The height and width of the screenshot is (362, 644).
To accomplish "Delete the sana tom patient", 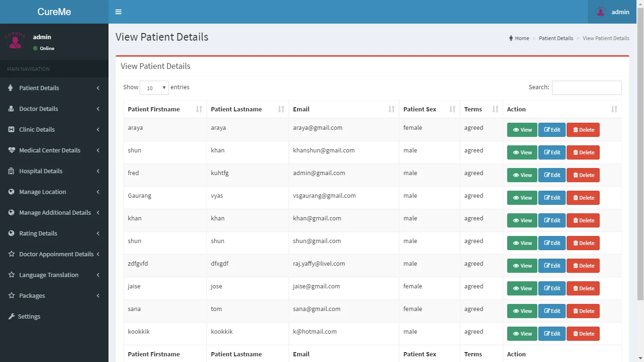I will pyautogui.click(x=583, y=311).
